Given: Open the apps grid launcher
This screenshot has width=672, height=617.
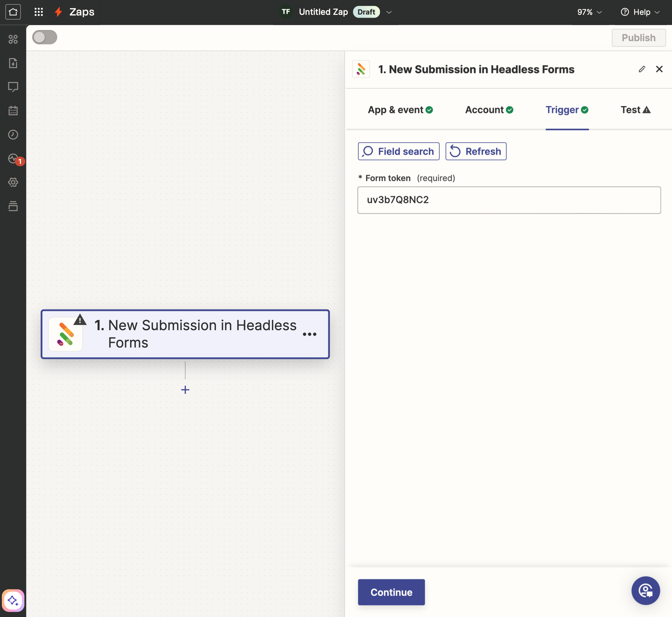Looking at the screenshot, I should click(39, 12).
